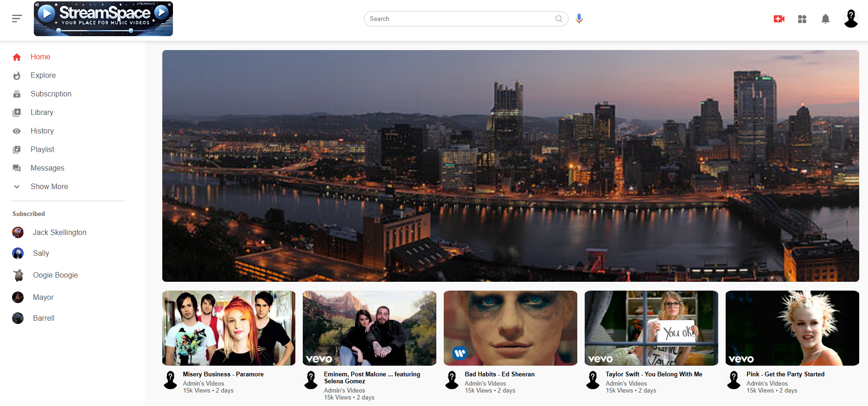Click the Explore flame icon
868x406 pixels.
coord(17,76)
